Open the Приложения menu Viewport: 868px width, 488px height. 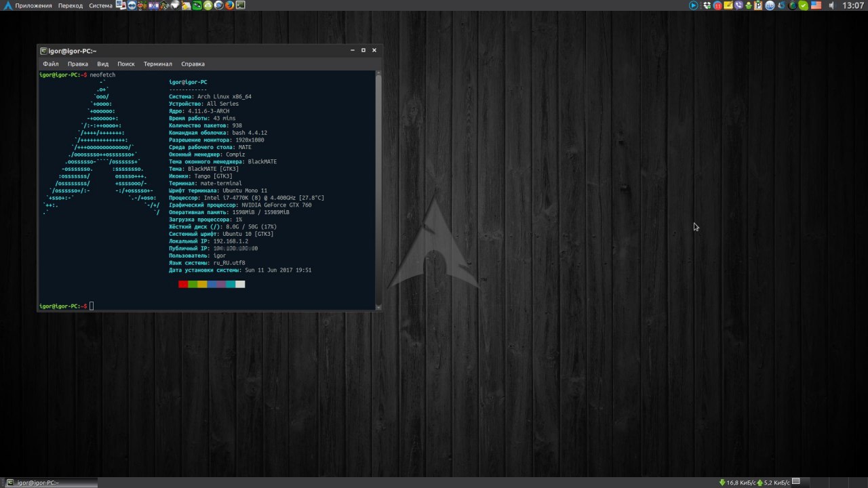pos(34,5)
